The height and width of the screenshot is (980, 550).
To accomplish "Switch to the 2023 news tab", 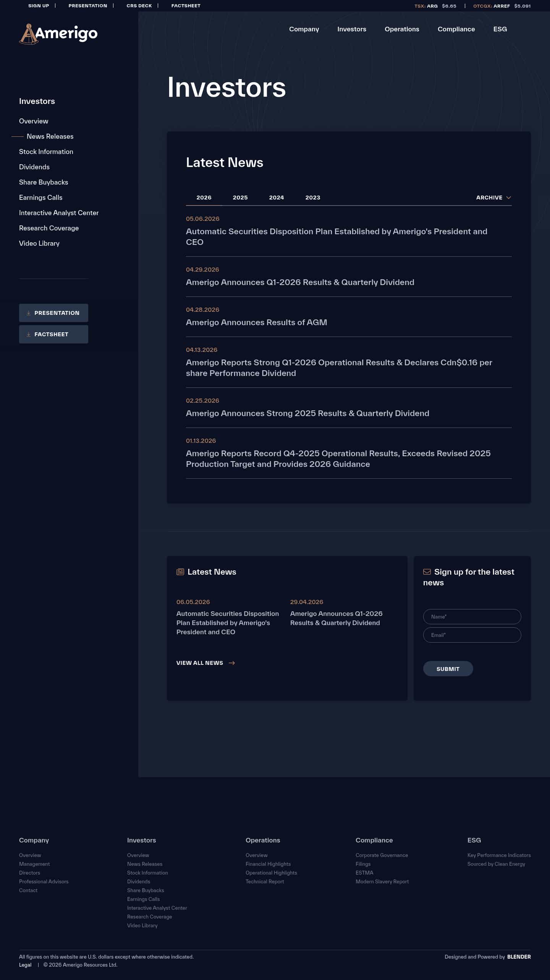I will tap(313, 198).
